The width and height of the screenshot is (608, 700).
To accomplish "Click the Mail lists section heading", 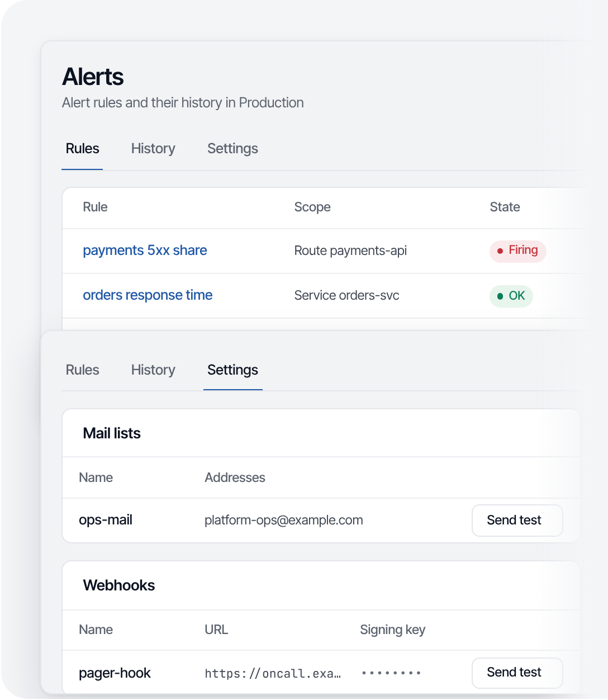I will pos(112,434).
